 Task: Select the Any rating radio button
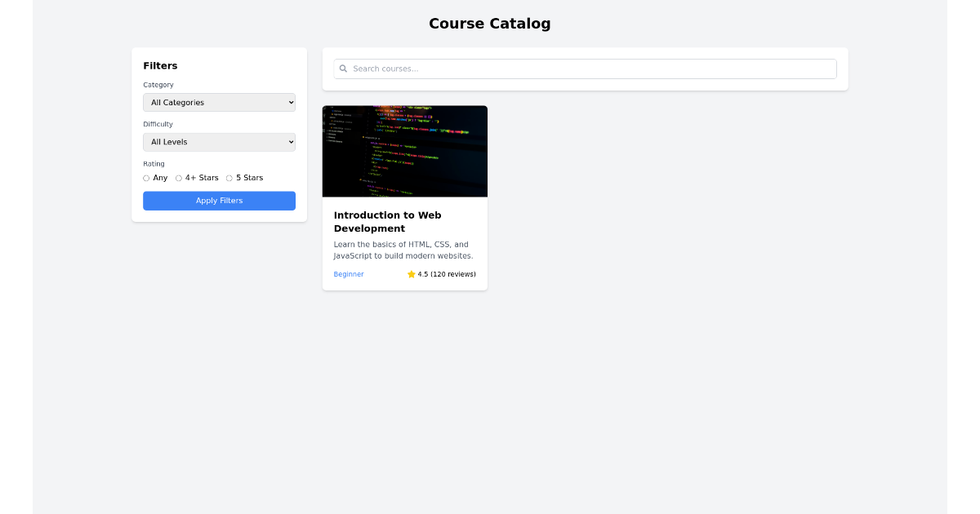pos(146,177)
